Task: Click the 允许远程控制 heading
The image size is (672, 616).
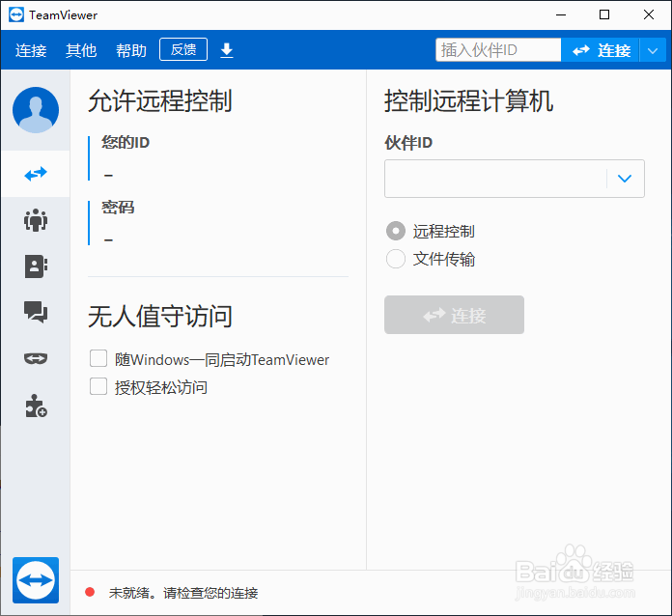Action: point(160,101)
